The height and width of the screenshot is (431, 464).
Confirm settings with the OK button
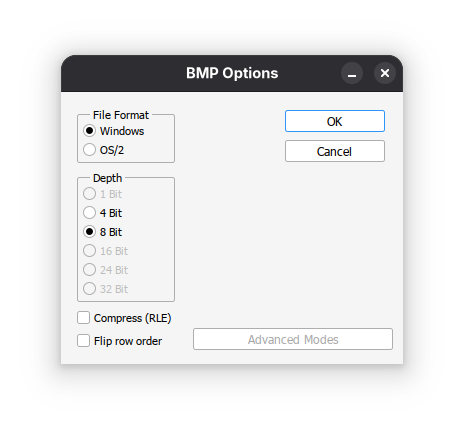[x=335, y=121]
